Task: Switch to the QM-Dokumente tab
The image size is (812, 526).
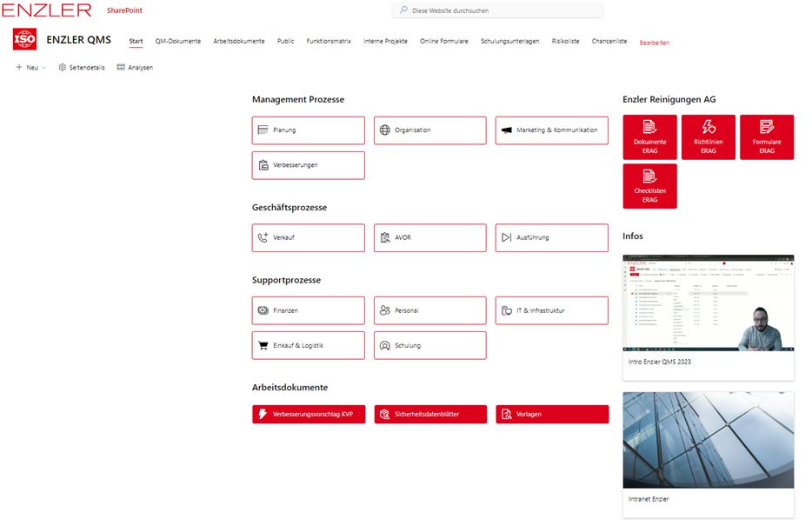Action: click(177, 41)
